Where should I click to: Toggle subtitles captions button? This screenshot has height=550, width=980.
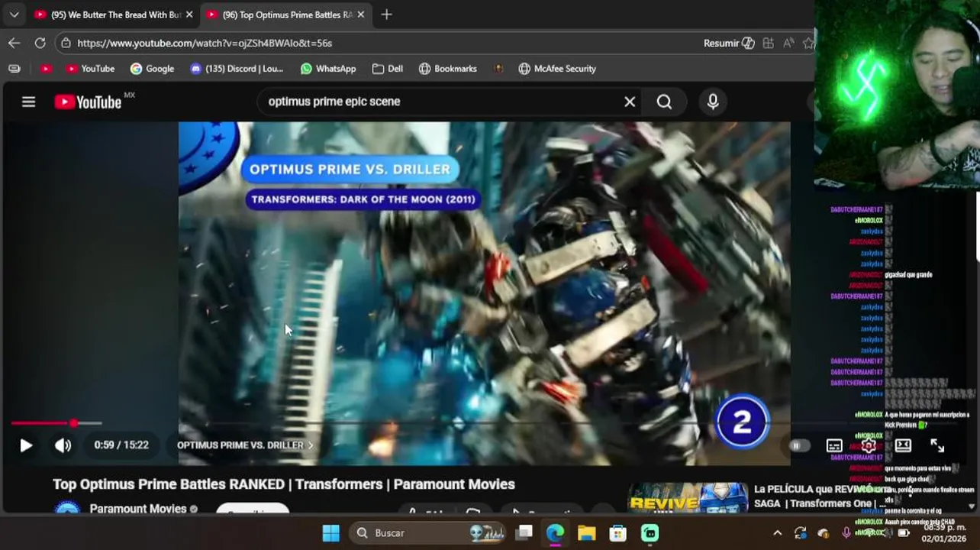[x=834, y=445]
